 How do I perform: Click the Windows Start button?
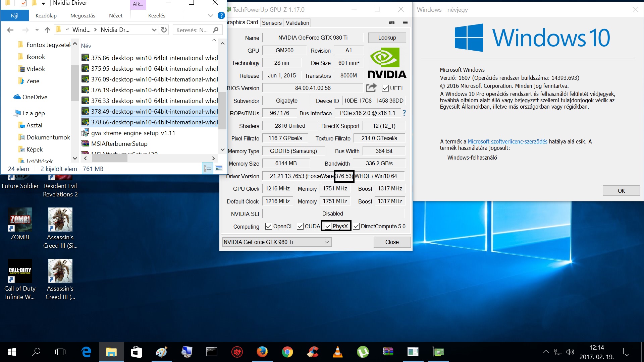coord(12,352)
